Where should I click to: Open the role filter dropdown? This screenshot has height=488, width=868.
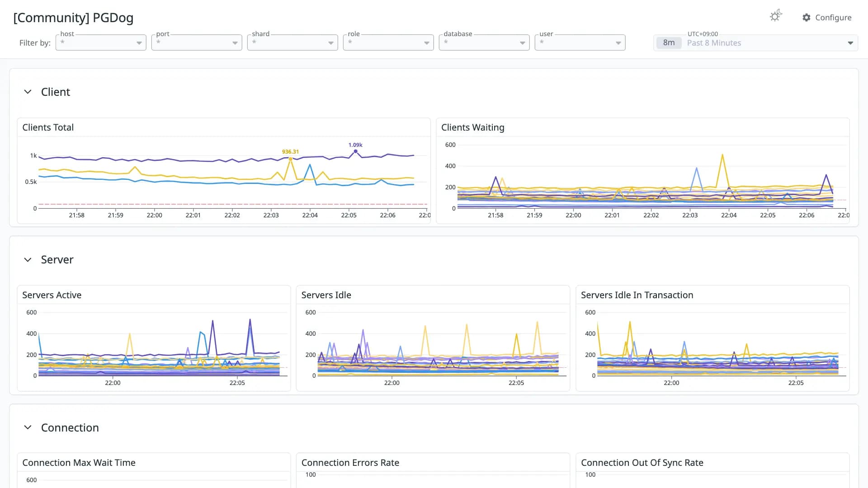tap(388, 42)
